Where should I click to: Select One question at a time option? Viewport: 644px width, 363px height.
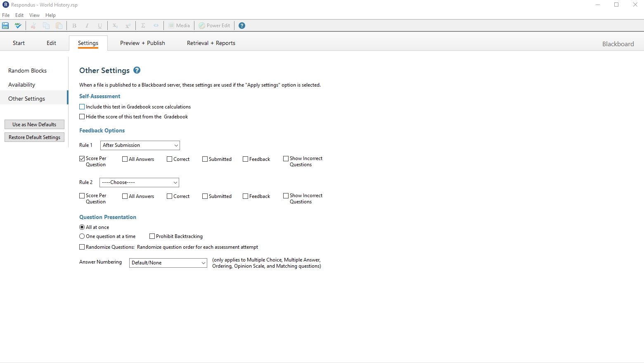point(82,236)
